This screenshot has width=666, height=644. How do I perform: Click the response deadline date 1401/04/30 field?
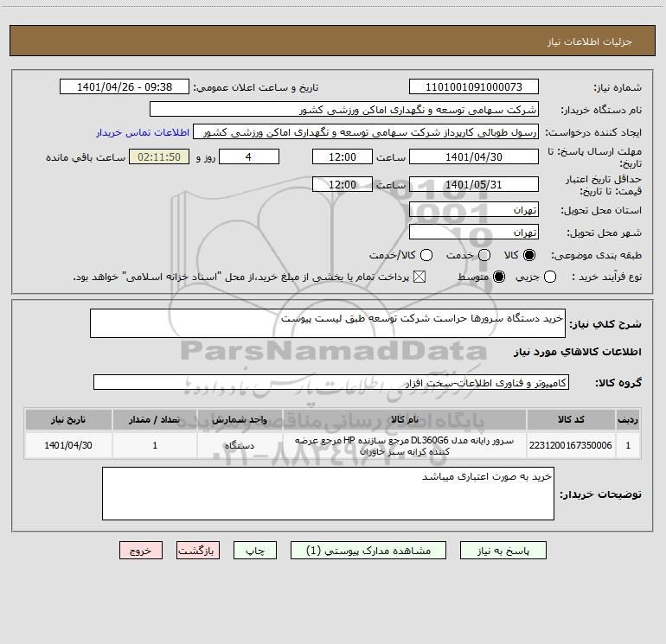(x=474, y=157)
